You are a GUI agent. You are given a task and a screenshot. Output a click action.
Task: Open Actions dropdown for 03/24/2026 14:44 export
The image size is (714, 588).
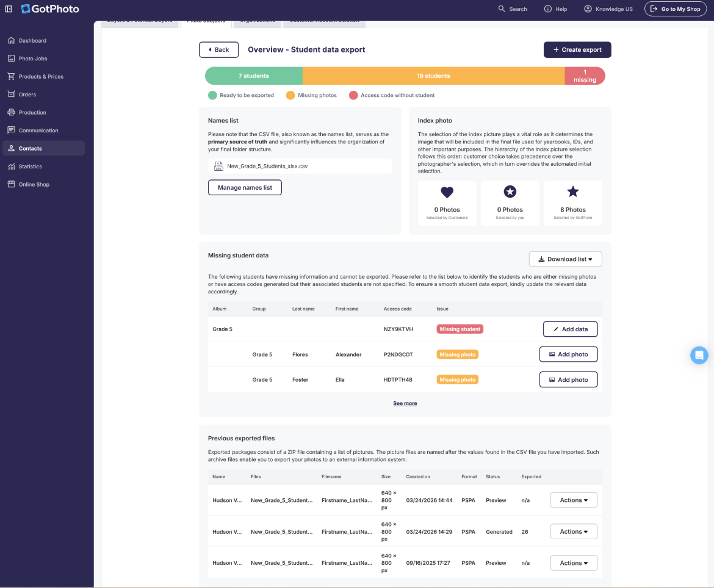(574, 500)
